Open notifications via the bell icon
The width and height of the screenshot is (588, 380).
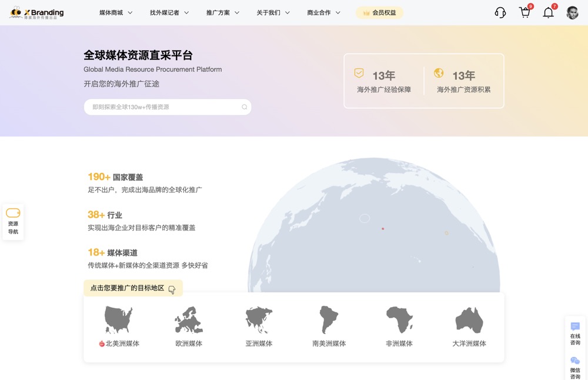(548, 12)
